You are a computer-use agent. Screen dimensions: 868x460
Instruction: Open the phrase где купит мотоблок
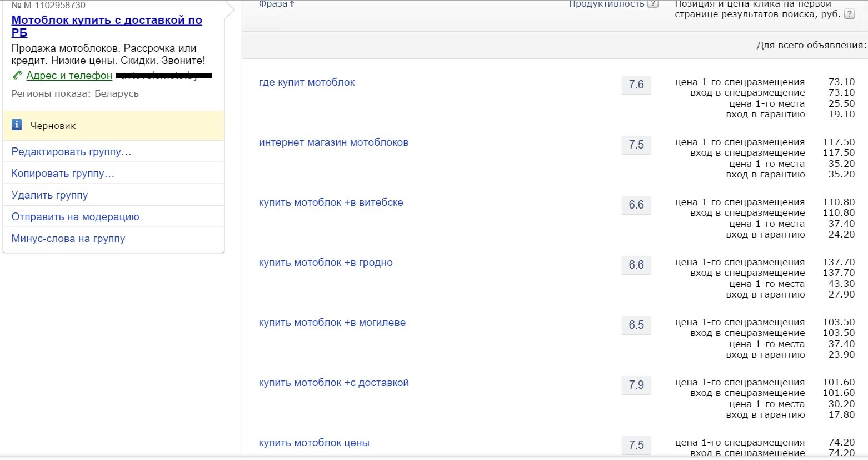pos(306,82)
